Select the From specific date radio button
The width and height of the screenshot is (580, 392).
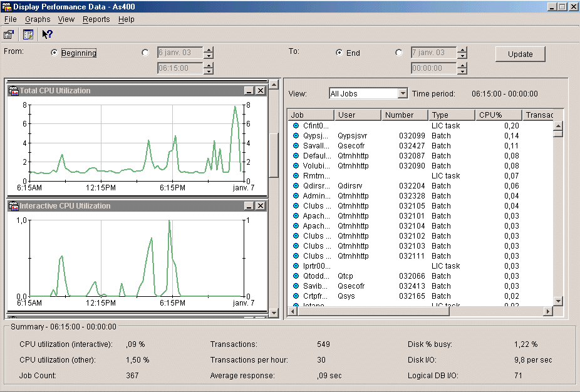145,53
